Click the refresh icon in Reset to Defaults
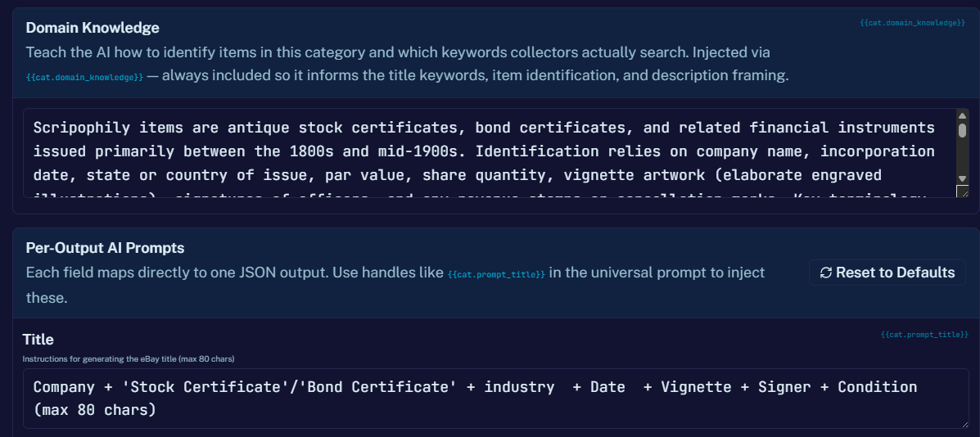This screenshot has height=437, width=980. (x=825, y=273)
